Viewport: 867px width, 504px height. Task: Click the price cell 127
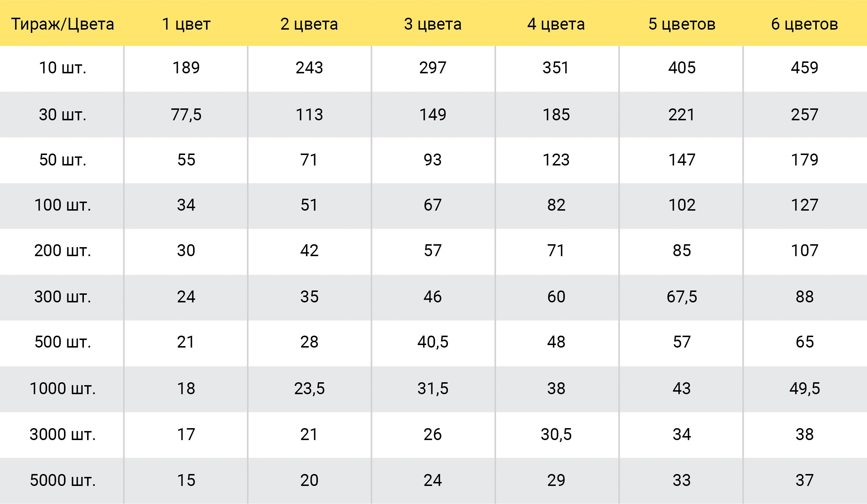(x=804, y=205)
